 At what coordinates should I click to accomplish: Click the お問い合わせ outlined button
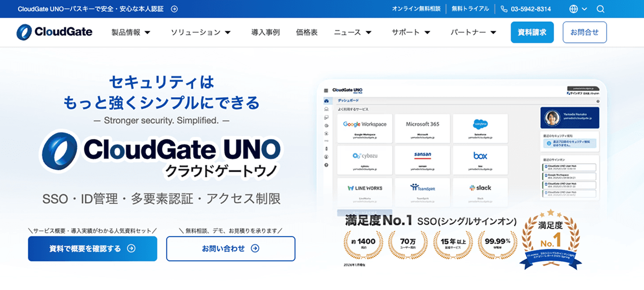(231, 249)
